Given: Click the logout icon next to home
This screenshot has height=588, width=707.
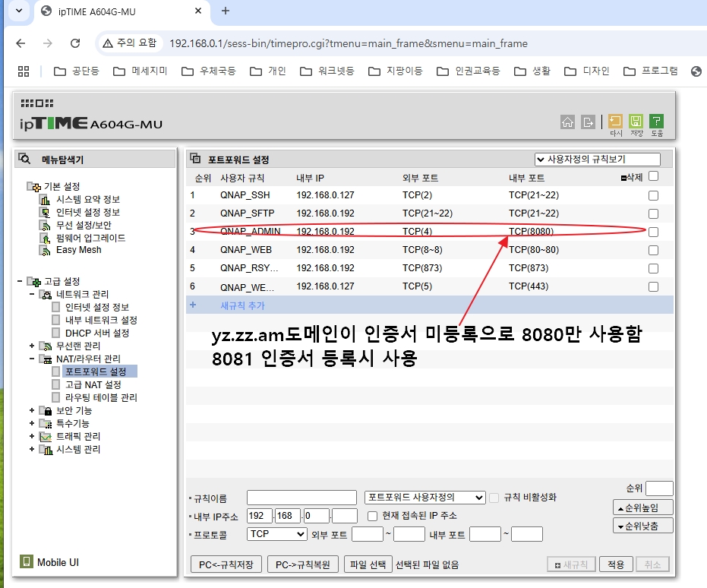Looking at the screenshot, I should coord(588,120).
